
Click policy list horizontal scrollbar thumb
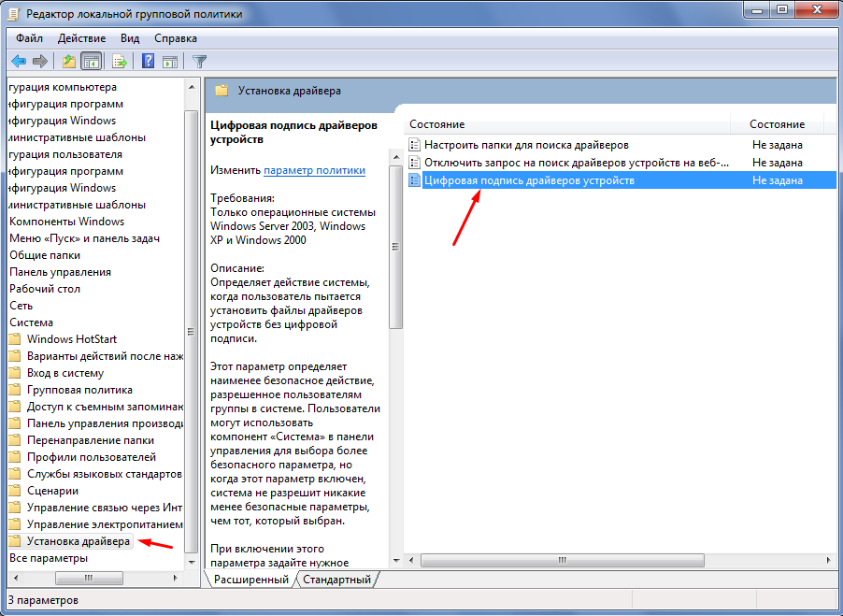point(563,560)
